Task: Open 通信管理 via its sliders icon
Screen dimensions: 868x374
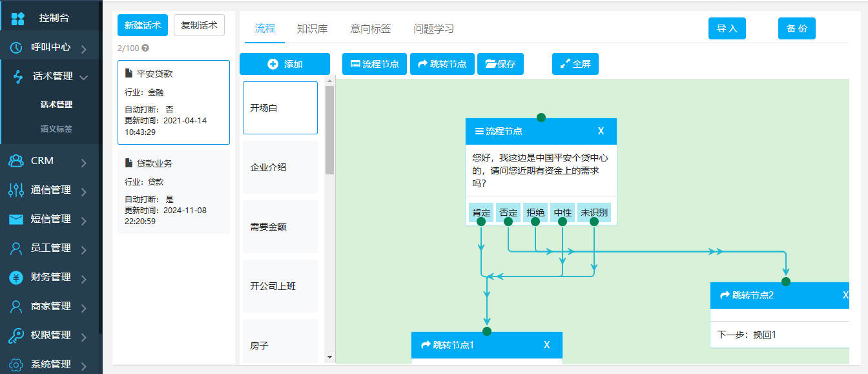Action: pyautogui.click(x=18, y=192)
